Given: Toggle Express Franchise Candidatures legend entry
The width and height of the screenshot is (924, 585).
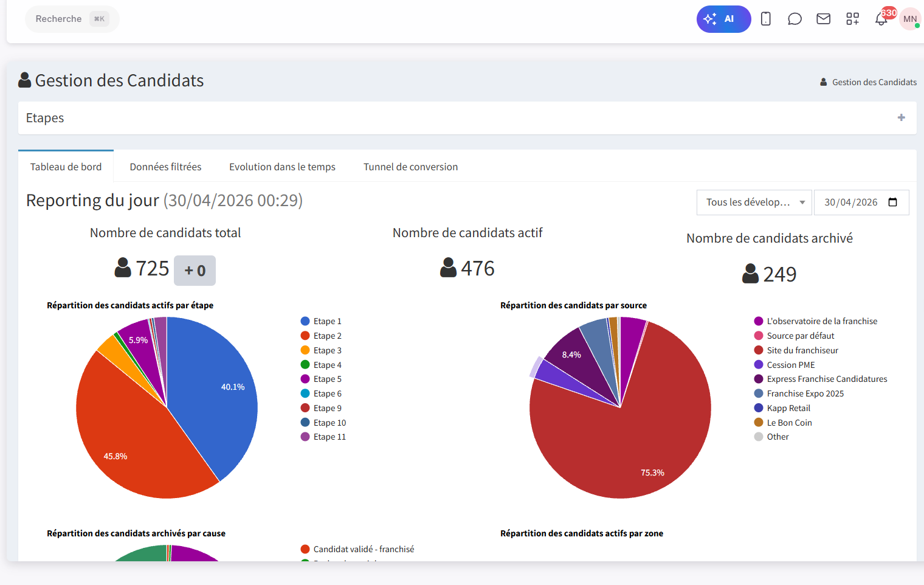Looking at the screenshot, I should [821, 379].
